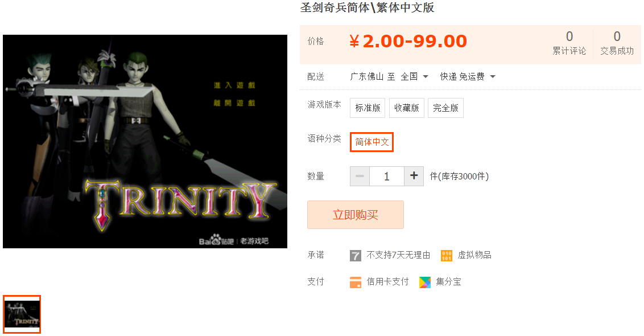The width and height of the screenshot is (644, 336).
Task: Increase quantity with the plus button
Action: [x=414, y=176]
